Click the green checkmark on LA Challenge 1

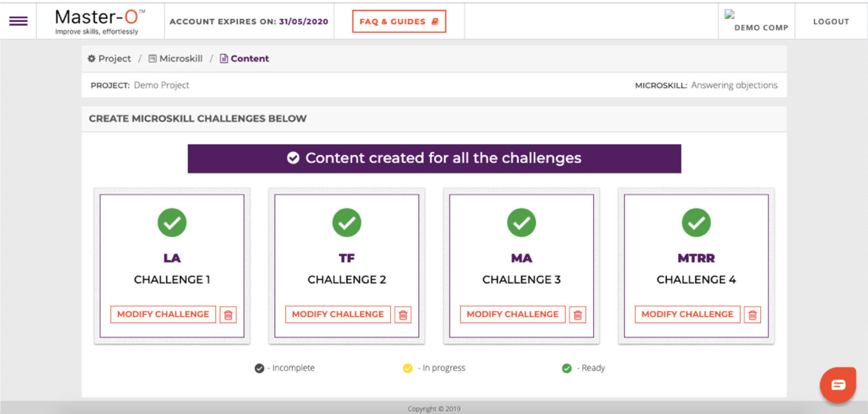pos(172,223)
